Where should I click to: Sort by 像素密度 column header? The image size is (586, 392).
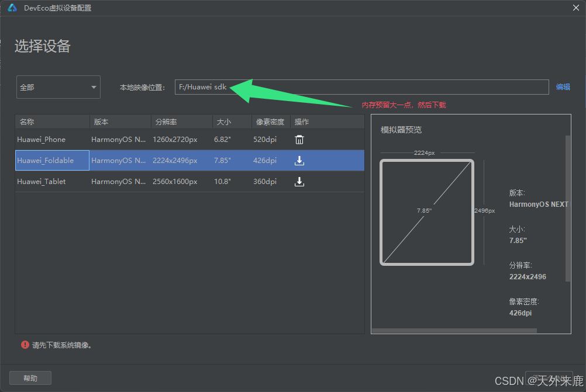click(271, 122)
